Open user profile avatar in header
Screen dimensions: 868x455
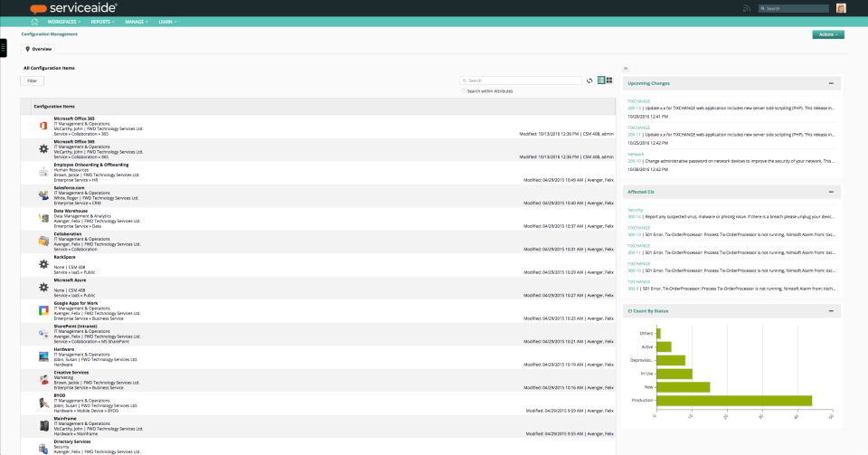click(x=841, y=8)
